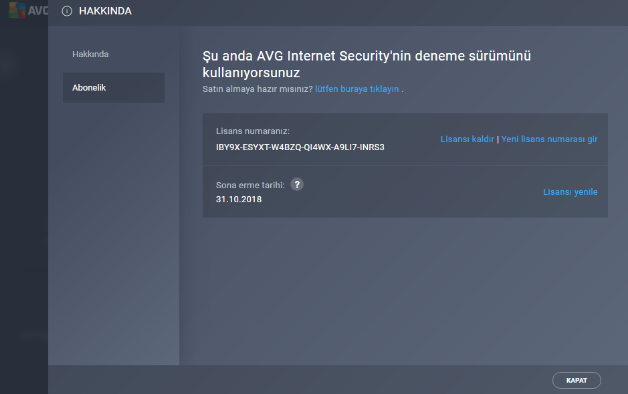Click the HAKKINDA dialog title text
This screenshot has height=394, width=628.
105,11
